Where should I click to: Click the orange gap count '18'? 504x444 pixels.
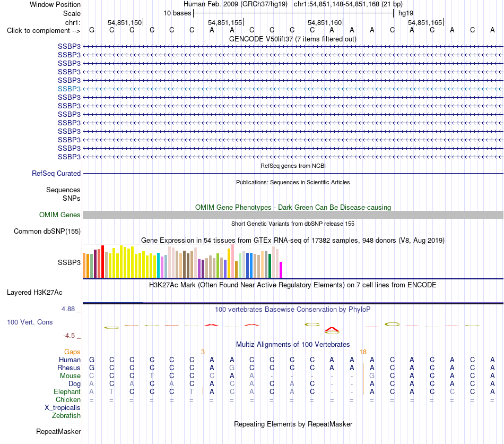[x=363, y=352]
